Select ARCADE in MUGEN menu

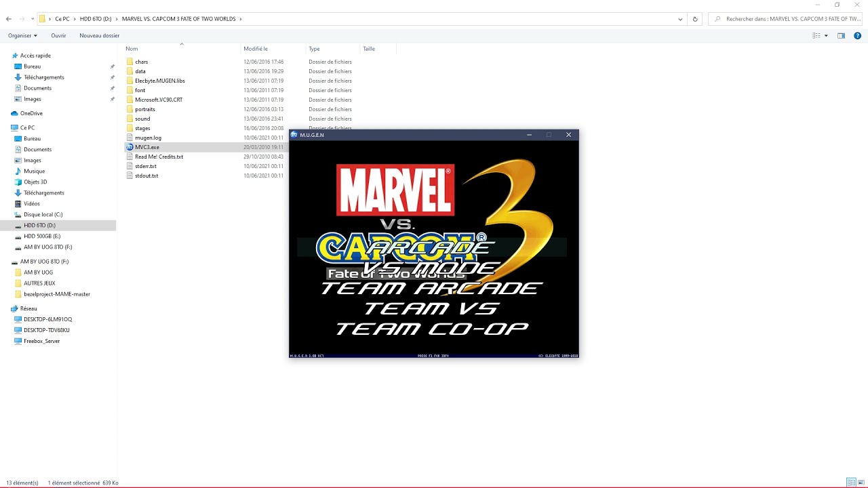[431, 247]
